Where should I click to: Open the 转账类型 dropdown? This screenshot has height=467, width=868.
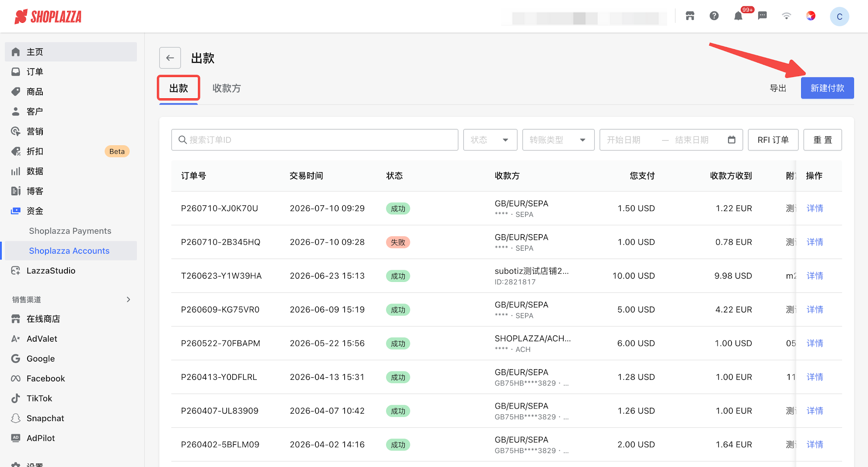(558, 140)
